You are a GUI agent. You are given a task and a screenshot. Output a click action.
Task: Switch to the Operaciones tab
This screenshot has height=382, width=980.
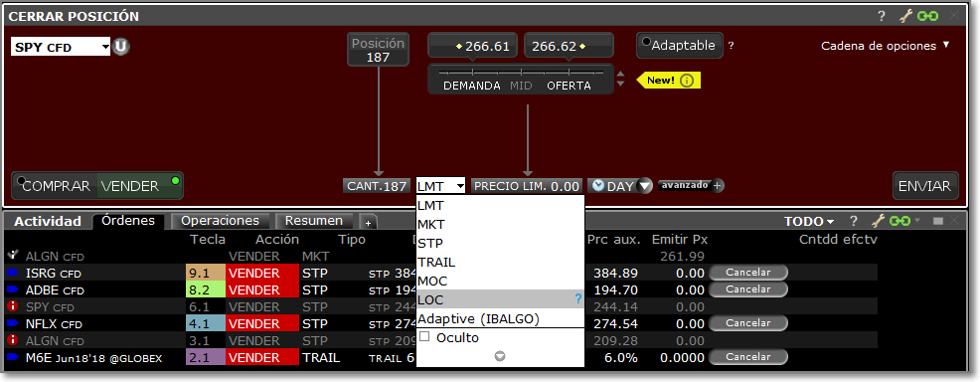[220, 221]
